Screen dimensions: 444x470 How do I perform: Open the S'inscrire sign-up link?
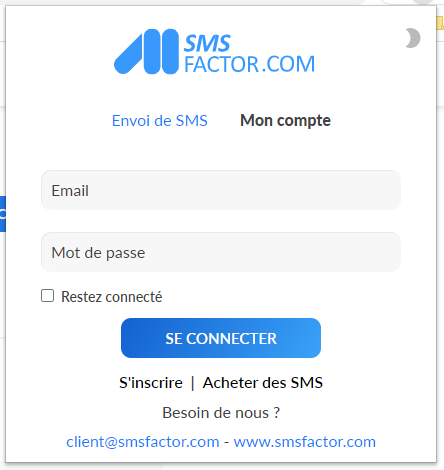click(x=151, y=383)
